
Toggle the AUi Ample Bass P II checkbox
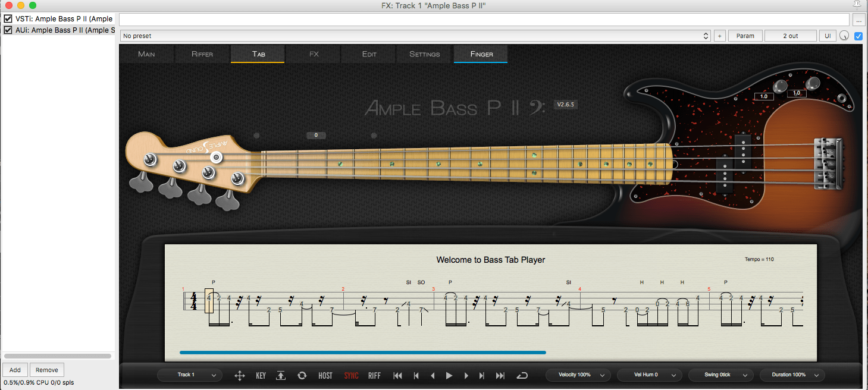[8, 30]
